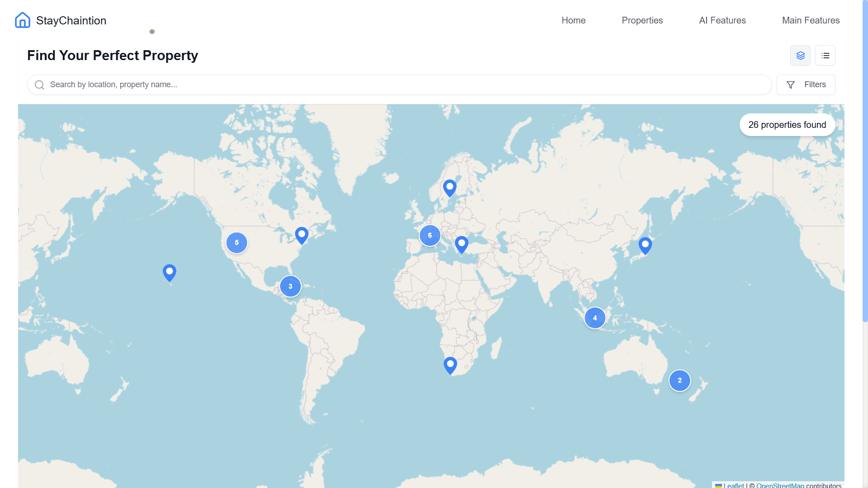Select the stacked layers map view icon

point(800,55)
